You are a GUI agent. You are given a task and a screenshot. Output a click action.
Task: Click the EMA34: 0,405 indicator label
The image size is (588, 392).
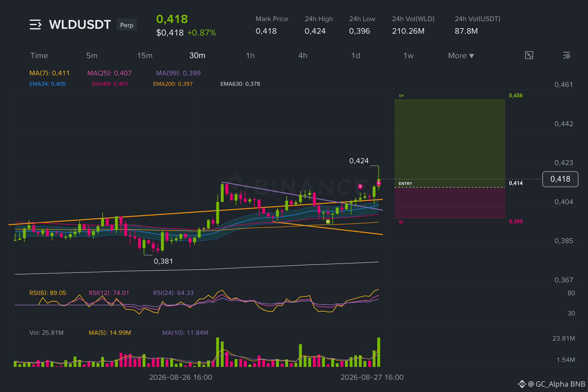[47, 84]
